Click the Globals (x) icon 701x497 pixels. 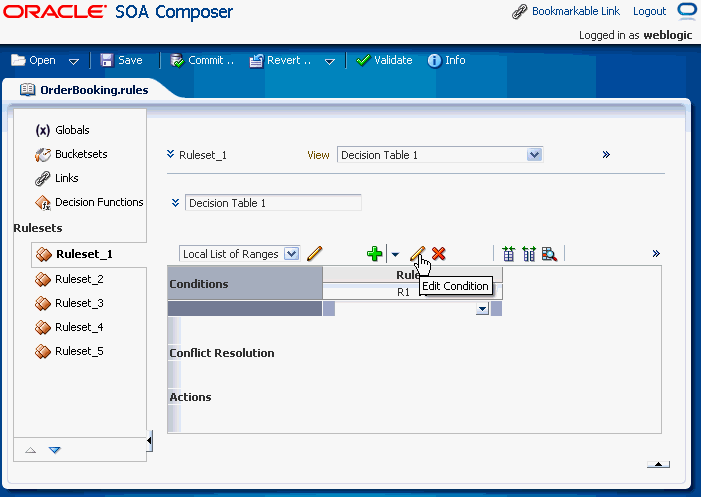43,130
